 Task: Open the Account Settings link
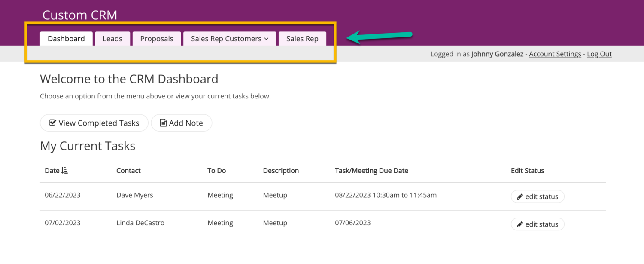555,54
